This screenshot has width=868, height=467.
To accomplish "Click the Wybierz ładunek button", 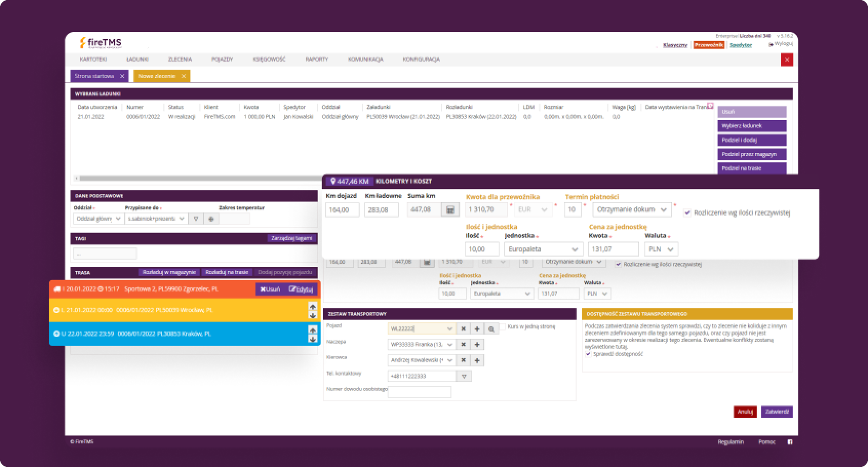I will (x=752, y=126).
